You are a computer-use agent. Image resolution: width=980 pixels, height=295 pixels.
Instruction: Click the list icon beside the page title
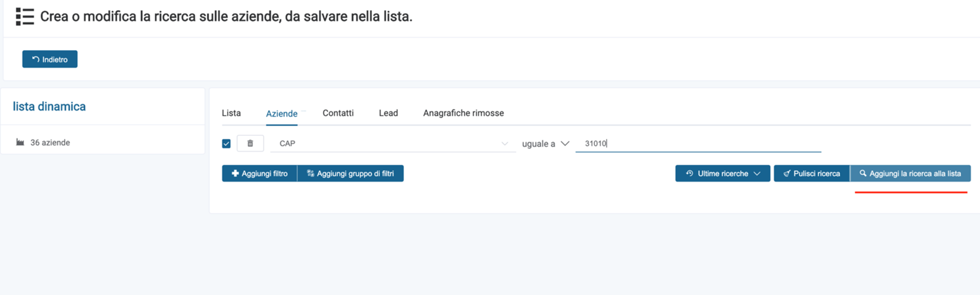click(x=25, y=16)
